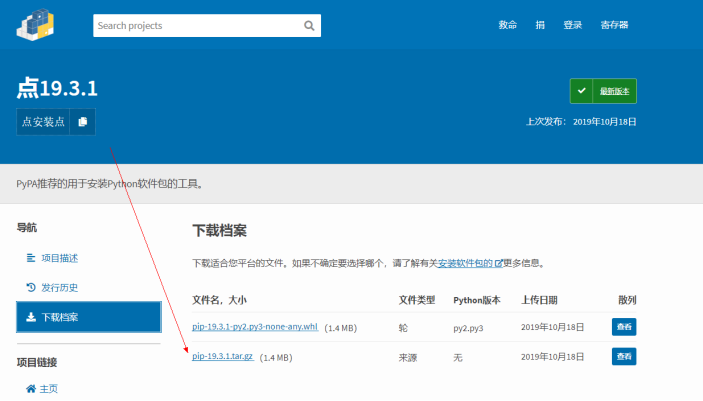Click the 文件名，大小 column header
The height and width of the screenshot is (401, 703).
point(219,300)
